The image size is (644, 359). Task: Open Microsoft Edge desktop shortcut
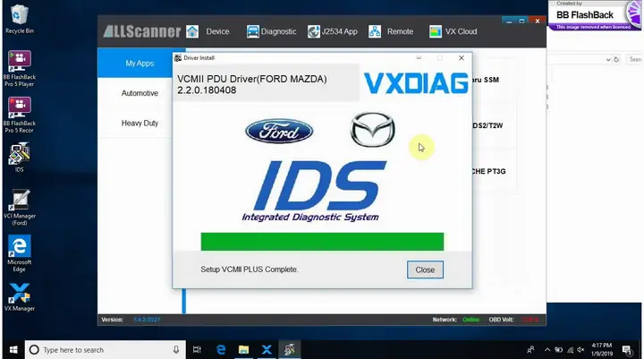(x=19, y=253)
